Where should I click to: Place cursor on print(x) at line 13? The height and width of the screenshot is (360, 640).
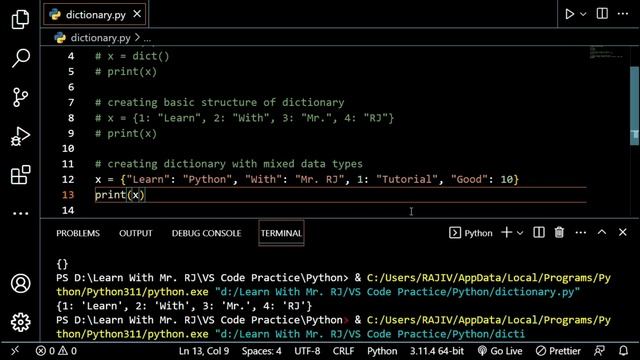[x=120, y=195]
